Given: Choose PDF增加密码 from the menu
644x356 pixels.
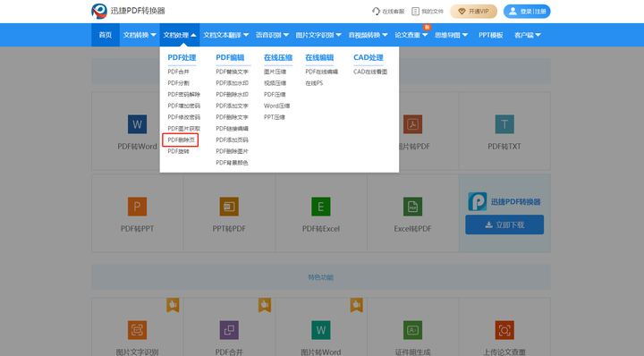Looking at the screenshot, I should (x=183, y=106).
